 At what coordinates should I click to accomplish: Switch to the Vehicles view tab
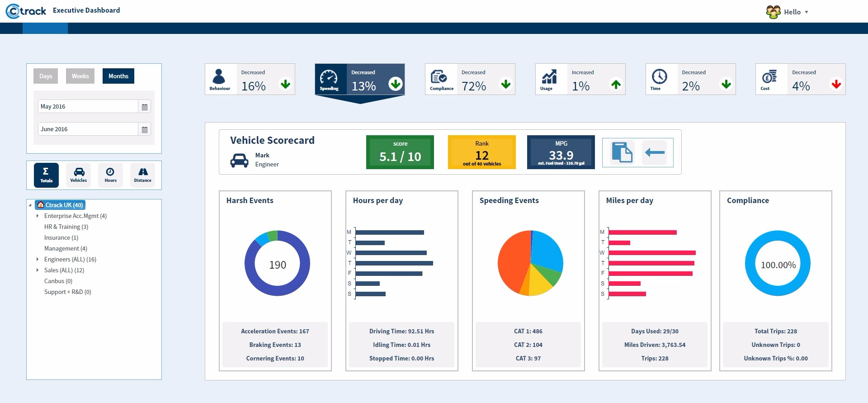(79, 175)
